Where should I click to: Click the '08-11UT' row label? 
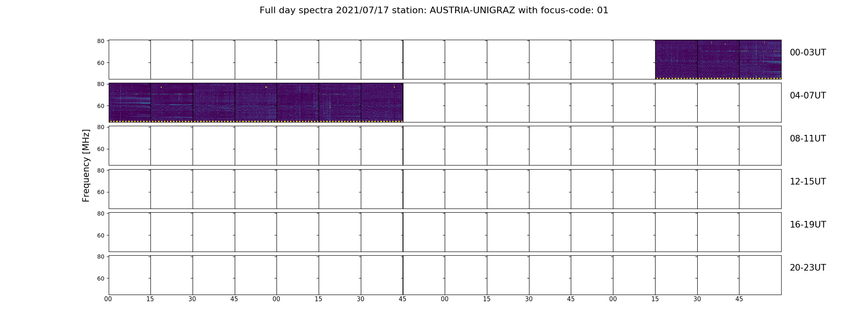click(808, 139)
